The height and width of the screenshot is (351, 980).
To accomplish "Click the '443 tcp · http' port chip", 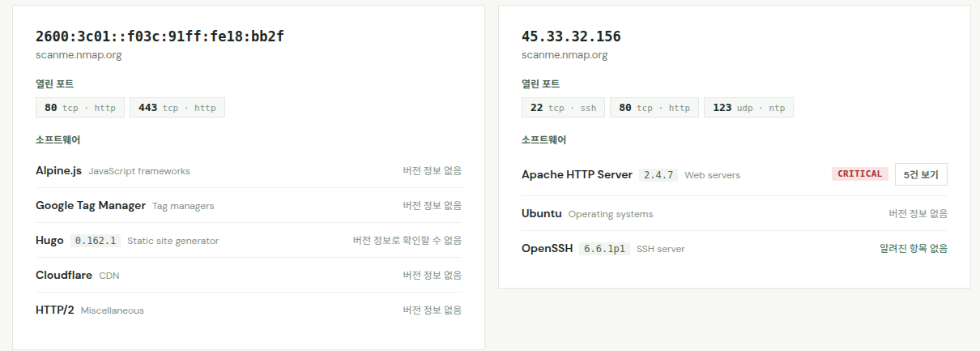I will pos(177,108).
